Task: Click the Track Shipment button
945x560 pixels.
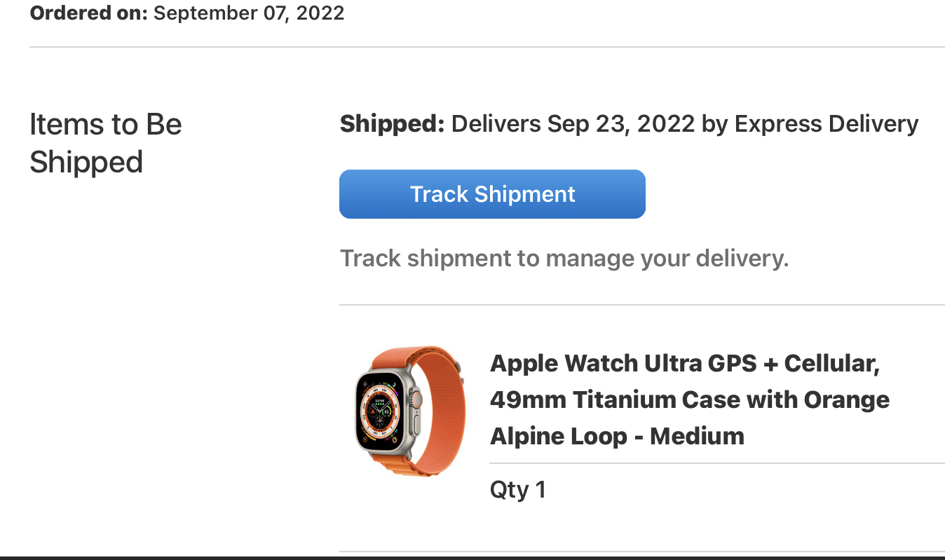Action: tap(492, 194)
